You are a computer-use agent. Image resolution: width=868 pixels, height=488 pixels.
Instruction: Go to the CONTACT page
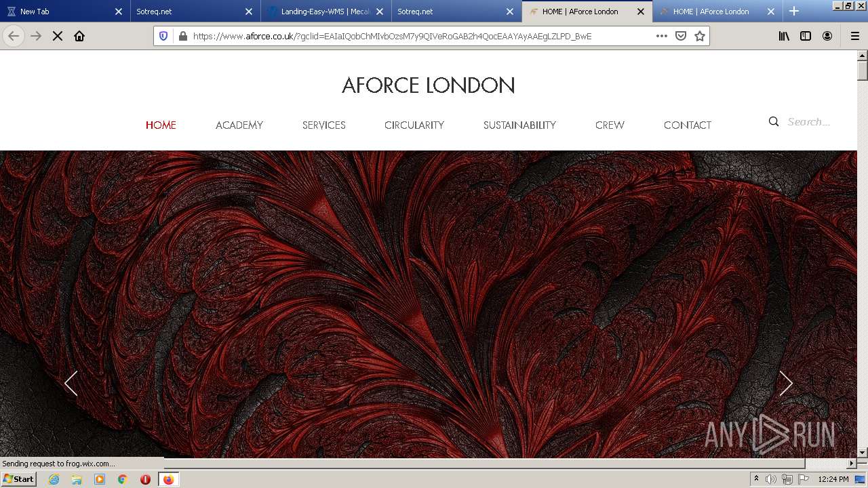pyautogui.click(x=688, y=125)
